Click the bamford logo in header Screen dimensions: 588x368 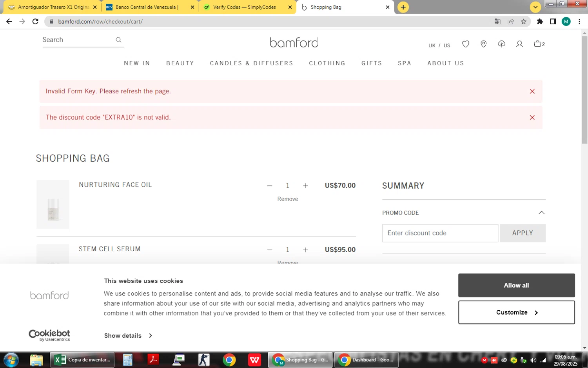point(294,42)
